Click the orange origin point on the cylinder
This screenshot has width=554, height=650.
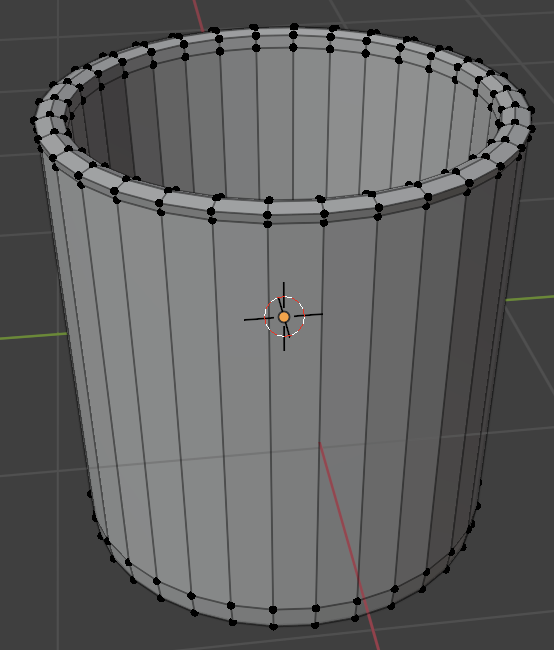click(x=284, y=317)
